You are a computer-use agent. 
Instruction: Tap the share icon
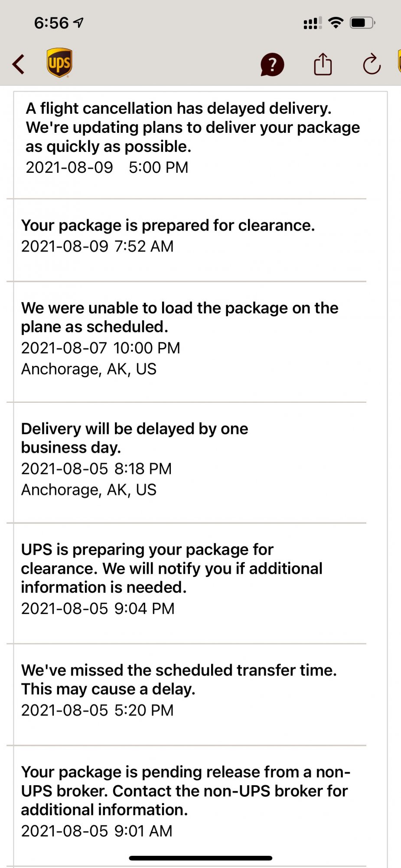[323, 64]
